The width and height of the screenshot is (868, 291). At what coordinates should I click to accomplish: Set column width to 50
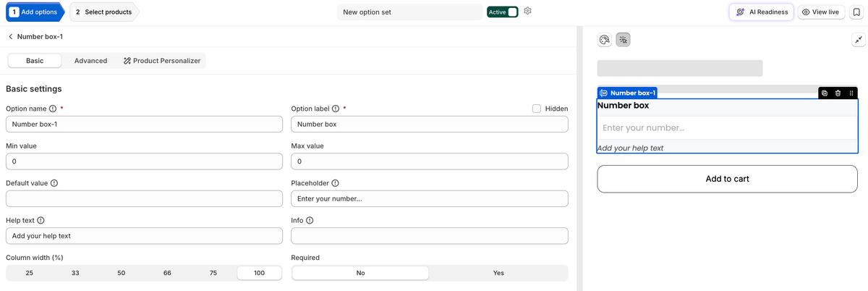(122, 273)
